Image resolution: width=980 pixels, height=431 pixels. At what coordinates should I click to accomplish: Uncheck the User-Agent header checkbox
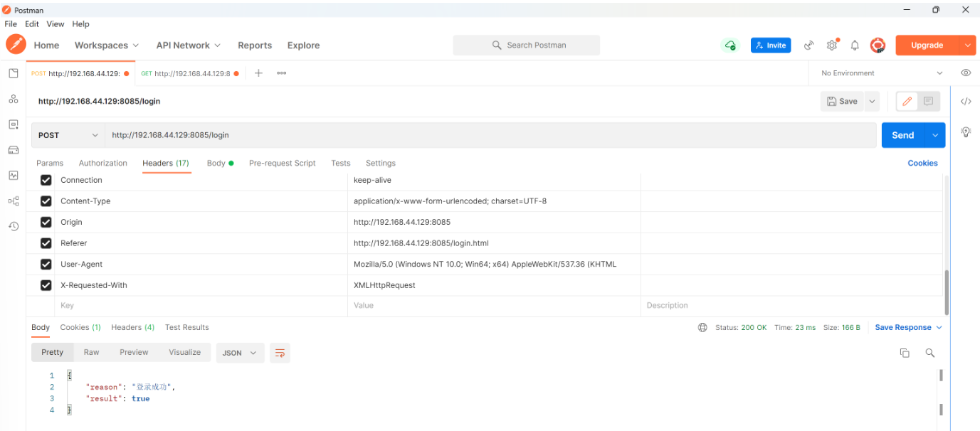click(46, 264)
